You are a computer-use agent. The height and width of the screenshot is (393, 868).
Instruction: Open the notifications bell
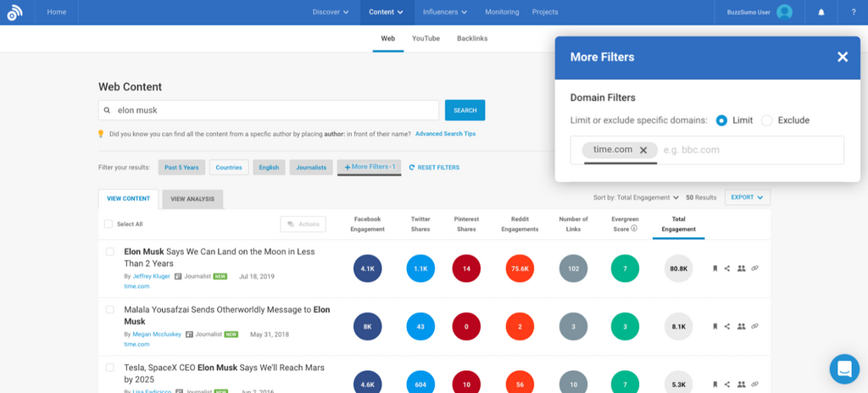coord(821,12)
